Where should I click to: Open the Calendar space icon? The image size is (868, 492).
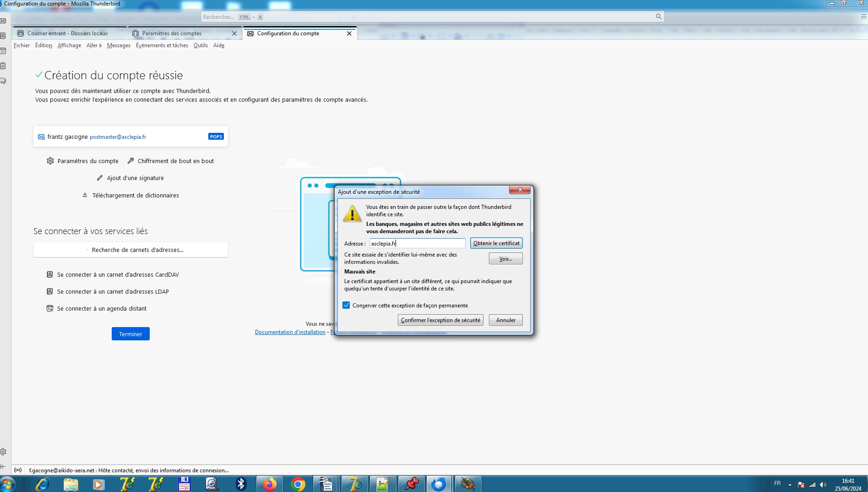[x=3, y=51]
